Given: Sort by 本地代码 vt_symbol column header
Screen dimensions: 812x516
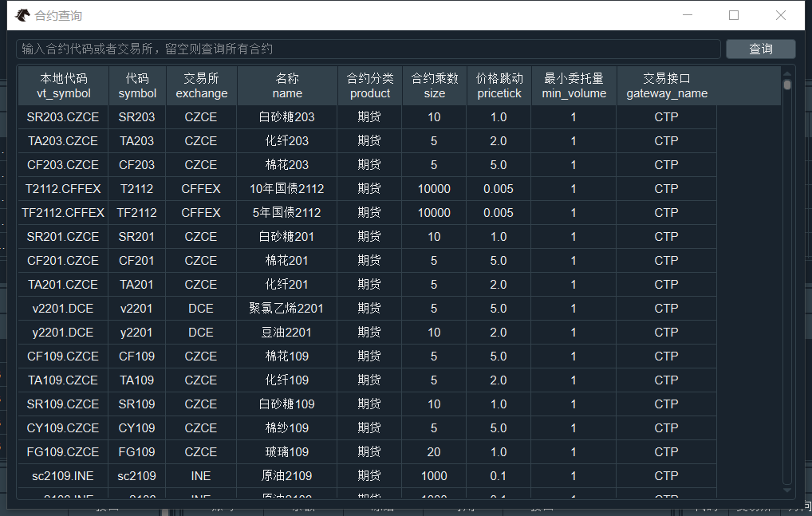Looking at the screenshot, I should click(64, 85).
